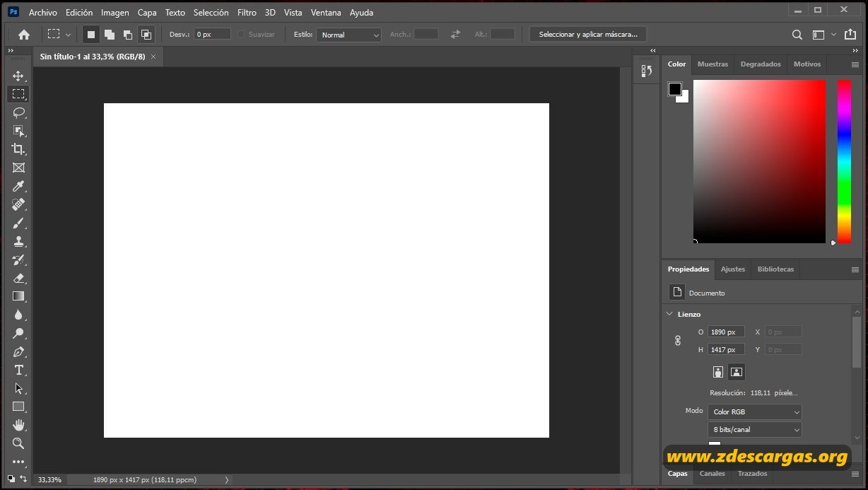Open the Estilo dropdown showing Normal
The width and height of the screenshot is (868, 490).
click(x=348, y=35)
